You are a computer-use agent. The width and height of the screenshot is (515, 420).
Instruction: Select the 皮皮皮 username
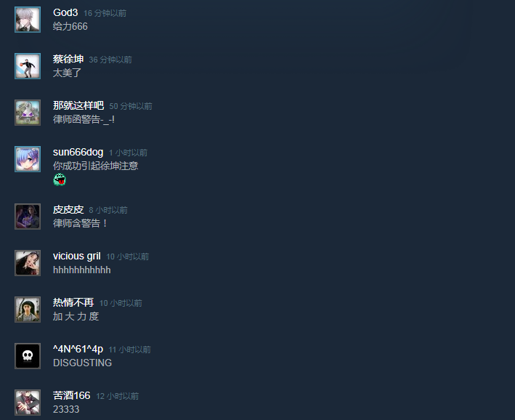click(x=68, y=210)
